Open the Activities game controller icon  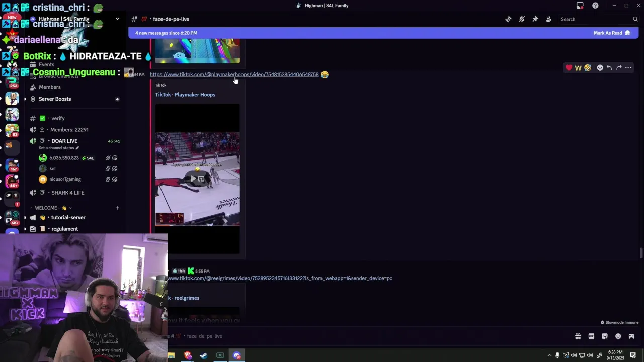pos(631,336)
